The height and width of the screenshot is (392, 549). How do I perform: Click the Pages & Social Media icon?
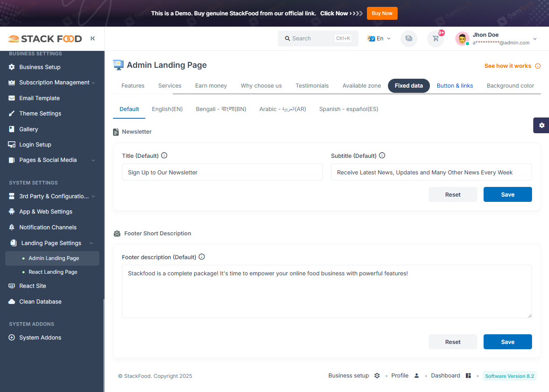pos(12,160)
